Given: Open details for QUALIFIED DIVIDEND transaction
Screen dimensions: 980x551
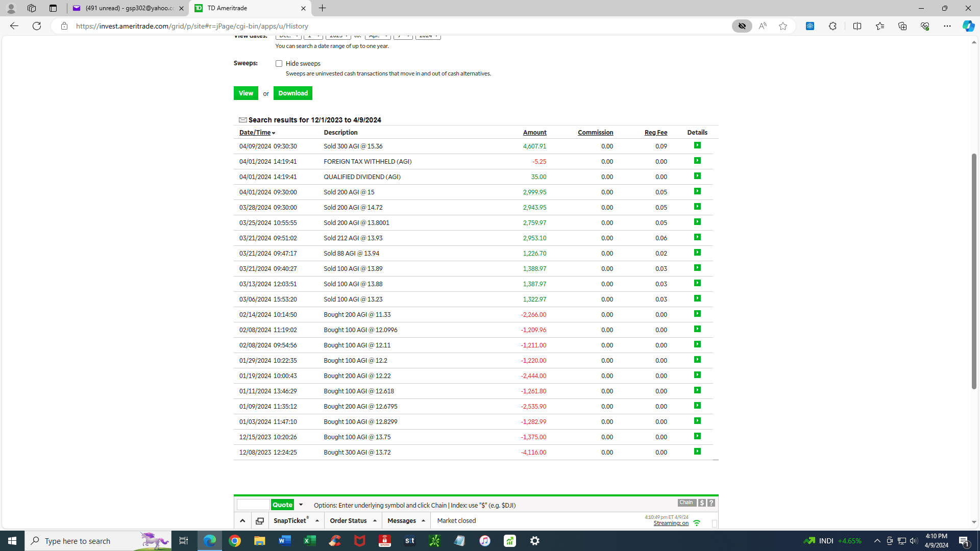Looking at the screenshot, I should (697, 177).
